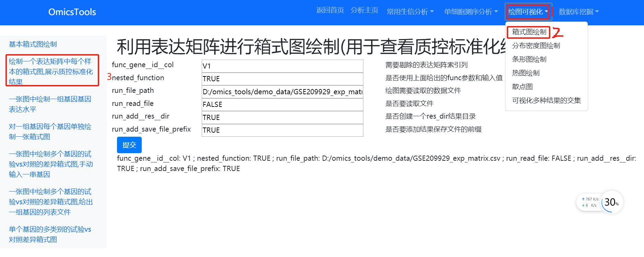Submit the form with 提交 button
644x257 pixels.
129,145
